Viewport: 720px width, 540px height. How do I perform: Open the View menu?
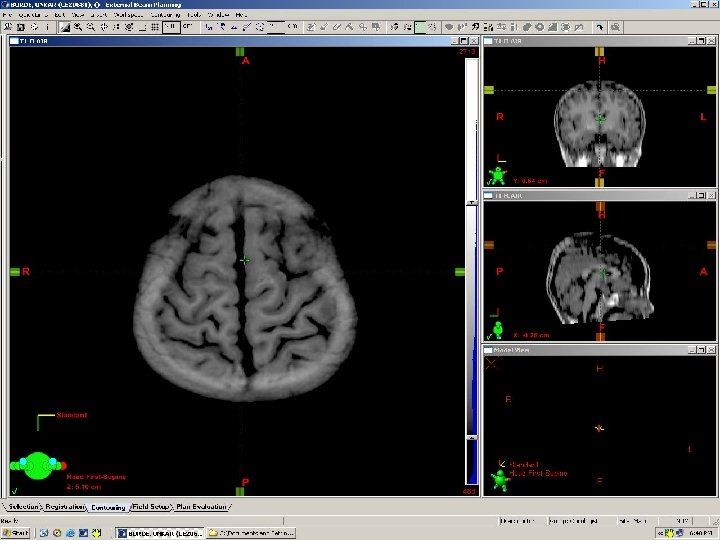click(x=78, y=15)
